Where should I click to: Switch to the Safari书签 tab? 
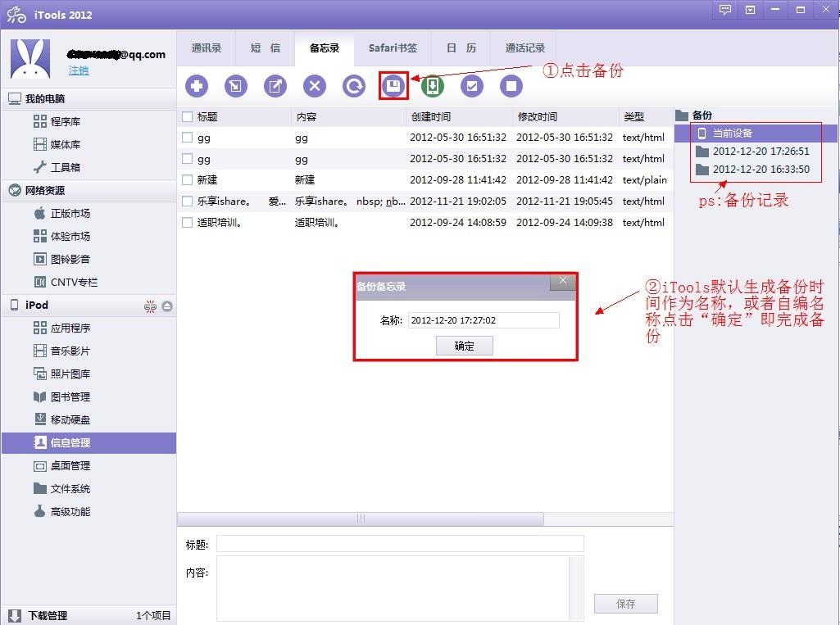(x=393, y=48)
